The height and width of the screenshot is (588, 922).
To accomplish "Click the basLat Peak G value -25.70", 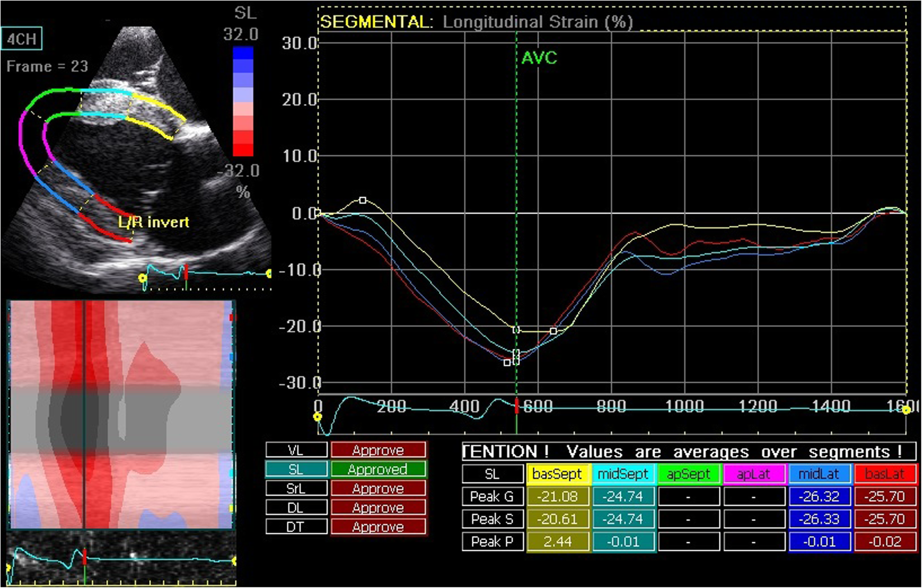I will 885,497.
